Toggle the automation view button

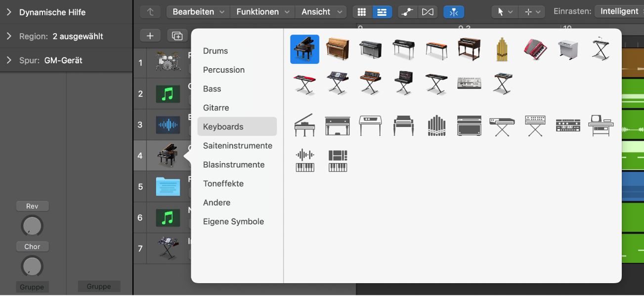pos(408,12)
